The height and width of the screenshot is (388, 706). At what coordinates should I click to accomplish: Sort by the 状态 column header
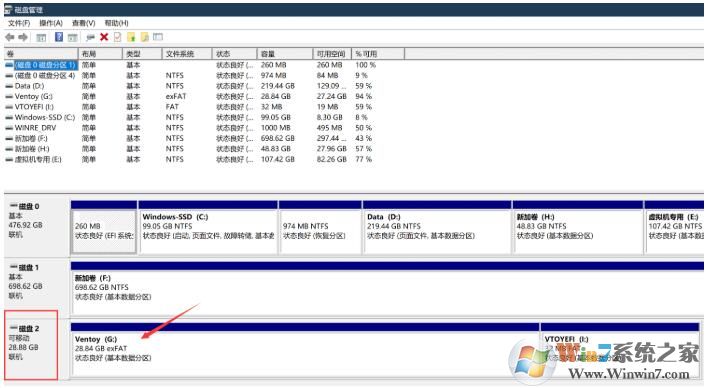click(x=235, y=54)
